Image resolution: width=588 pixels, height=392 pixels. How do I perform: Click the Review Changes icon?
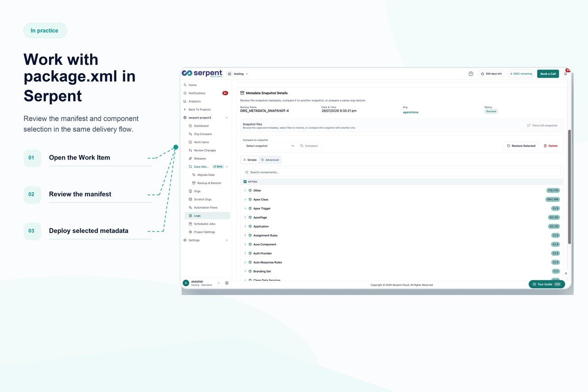190,150
